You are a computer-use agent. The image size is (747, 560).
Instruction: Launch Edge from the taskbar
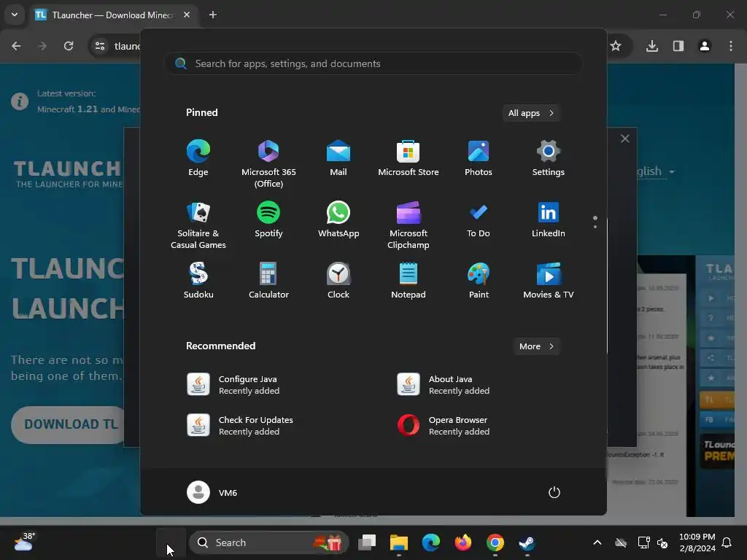click(x=430, y=542)
